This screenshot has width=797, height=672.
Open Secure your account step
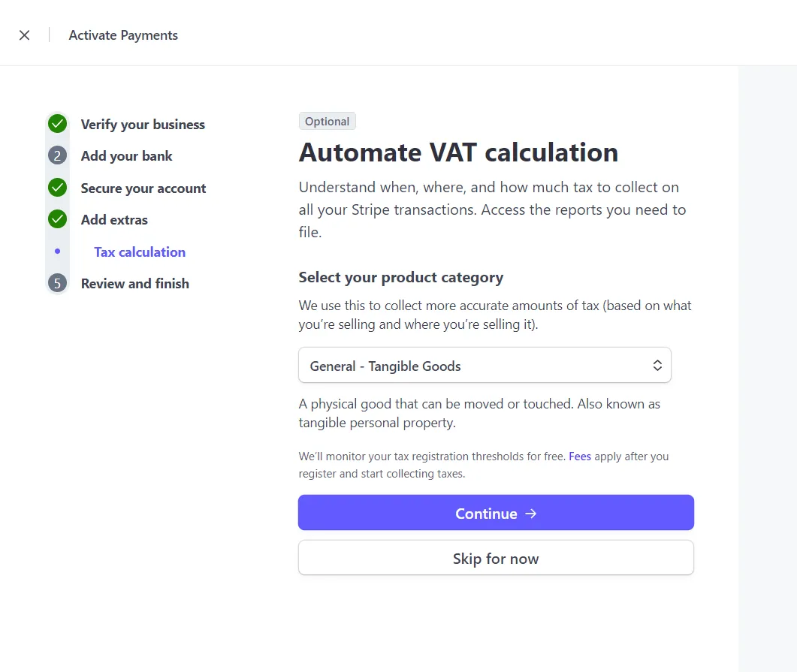pyautogui.click(x=143, y=188)
